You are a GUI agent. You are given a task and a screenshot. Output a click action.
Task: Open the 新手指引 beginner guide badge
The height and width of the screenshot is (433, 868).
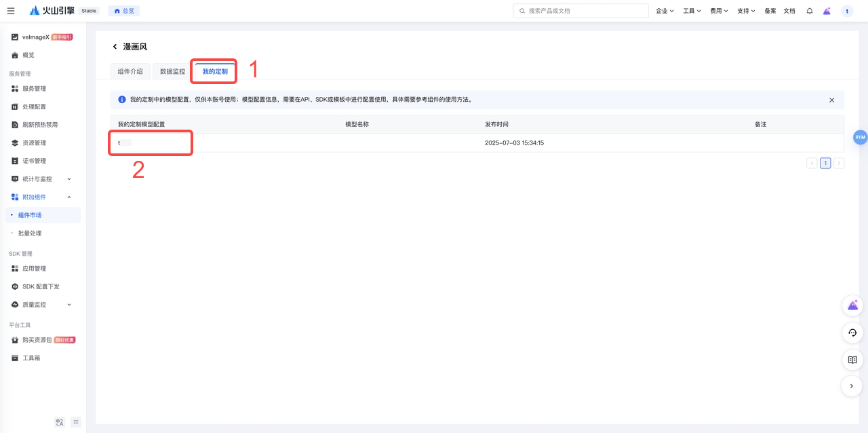point(62,37)
